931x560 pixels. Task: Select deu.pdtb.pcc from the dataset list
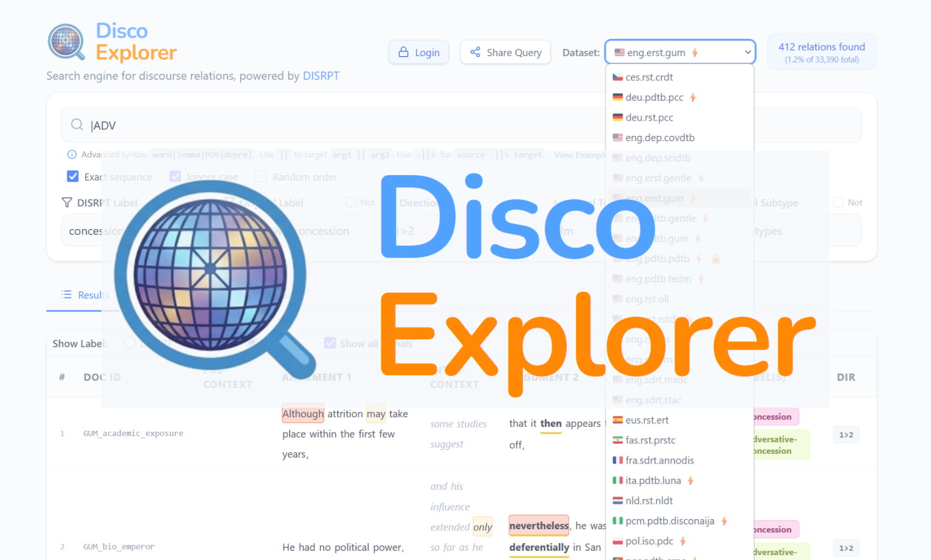680,98
